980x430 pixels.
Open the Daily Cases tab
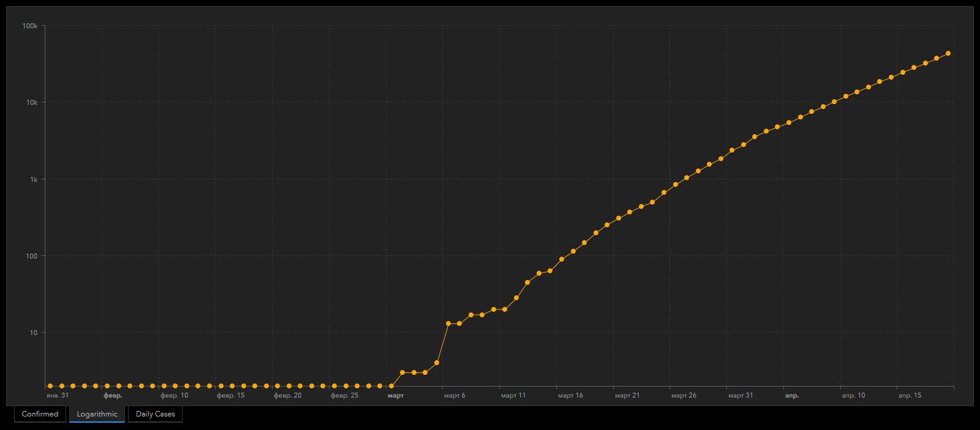155,414
